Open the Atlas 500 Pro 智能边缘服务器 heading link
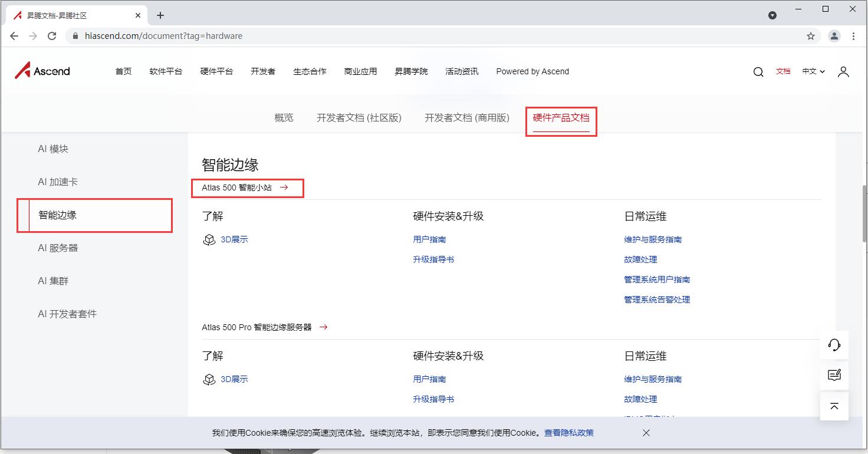The image size is (868, 454). tap(257, 327)
